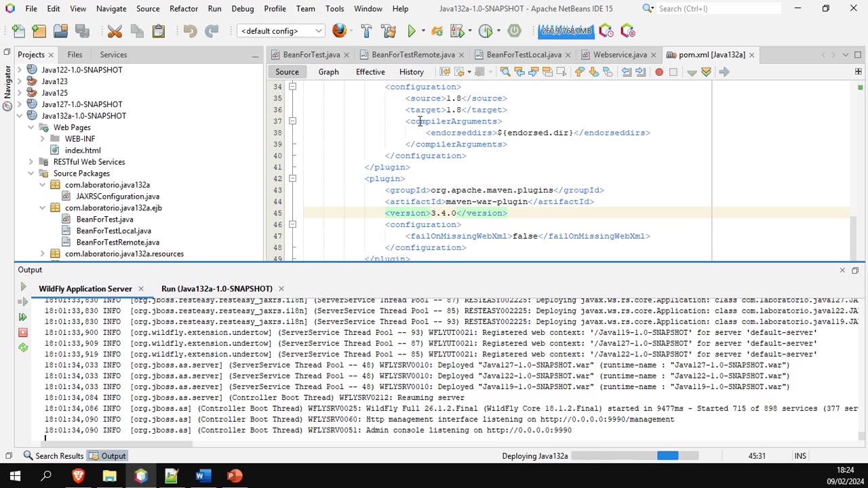Click Previous Bookmark icon in editor toolbar
The height and width of the screenshot is (488, 868).
(x=579, y=72)
